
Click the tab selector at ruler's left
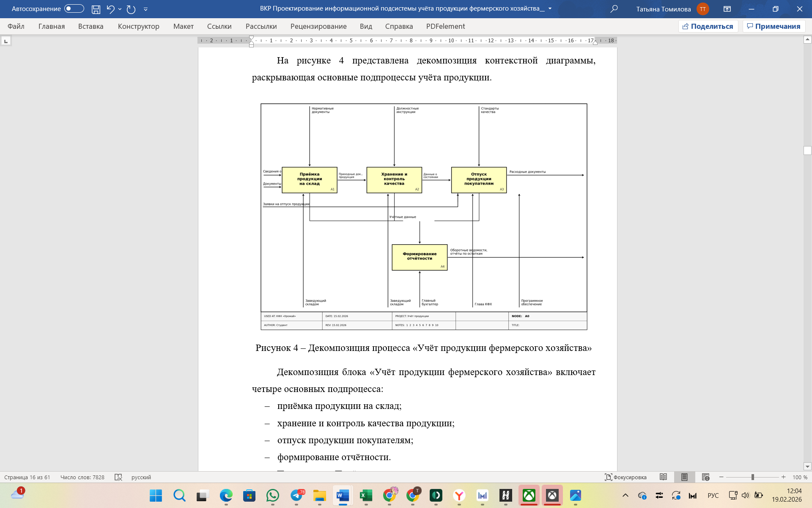[6, 41]
